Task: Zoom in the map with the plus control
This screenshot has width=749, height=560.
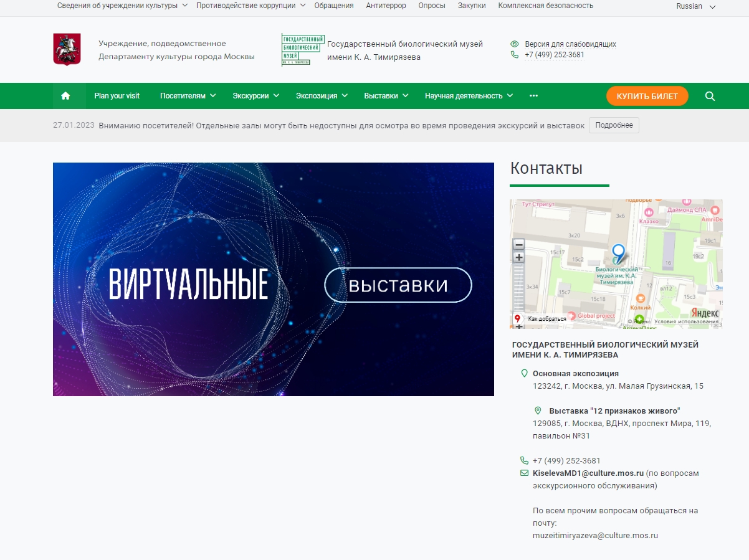Action: [x=520, y=256]
